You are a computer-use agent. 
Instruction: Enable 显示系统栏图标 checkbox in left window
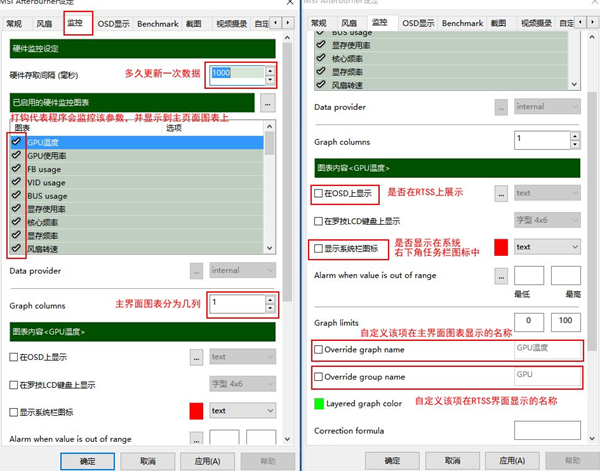pyautogui.click(x=13, y=412)
